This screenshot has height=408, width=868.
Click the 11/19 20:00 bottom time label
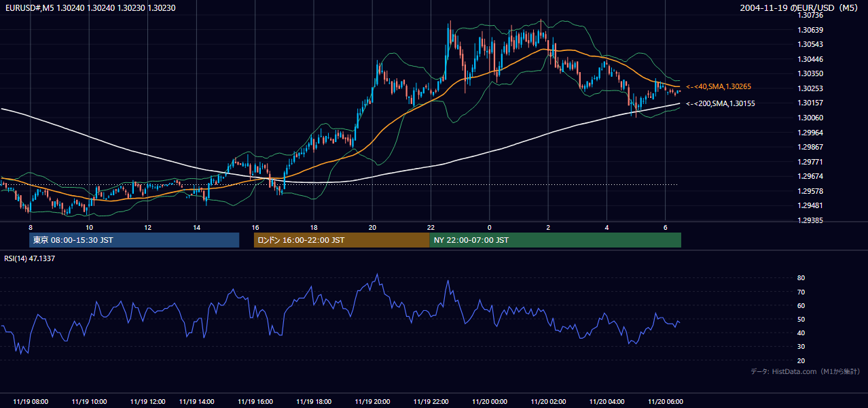(x=372, y=401)
